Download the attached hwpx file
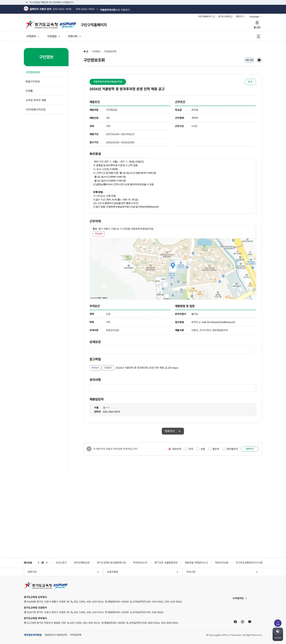This screenshot has width=286, height=644. pyautogui.click(x=108, y=368)
